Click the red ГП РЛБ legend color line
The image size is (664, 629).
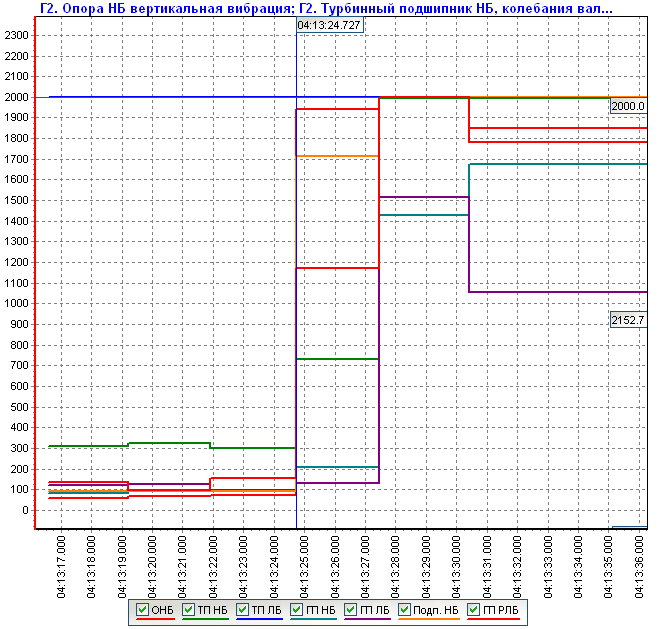(x=494, y=619)
